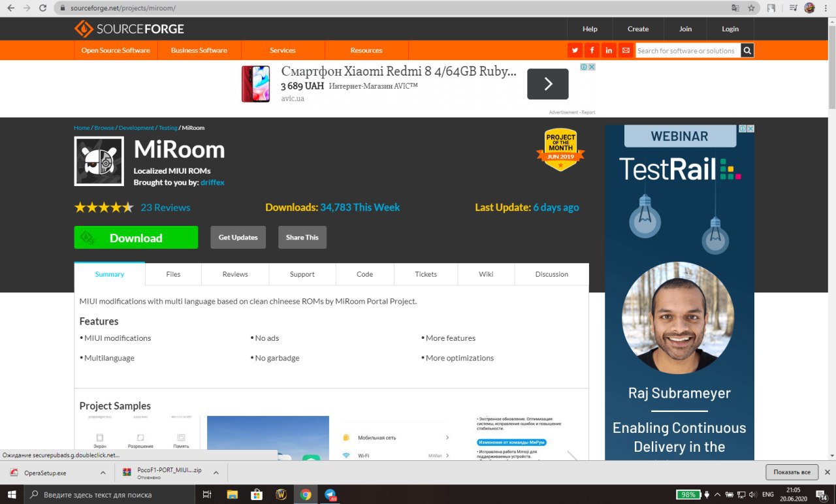Open the Business Software menu

pos(199,50)
